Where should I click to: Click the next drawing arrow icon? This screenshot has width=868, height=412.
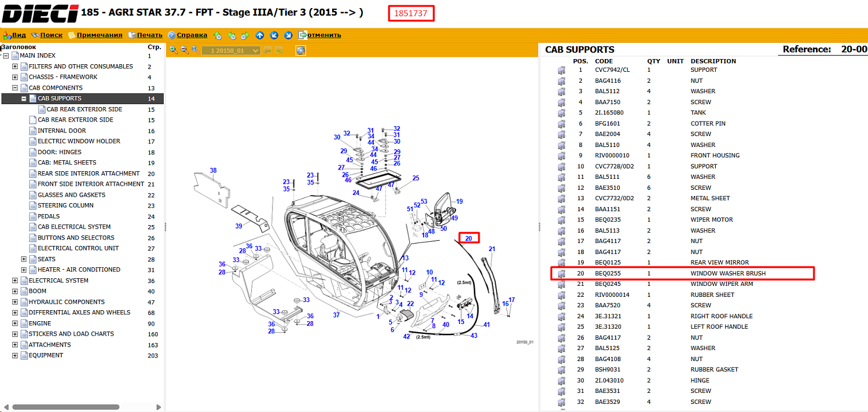(279, 51)
